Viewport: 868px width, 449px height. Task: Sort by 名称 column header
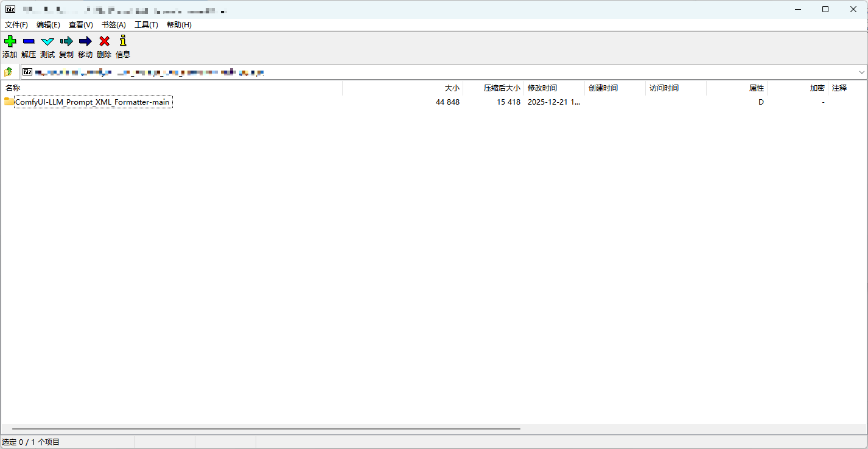point(172,88)
